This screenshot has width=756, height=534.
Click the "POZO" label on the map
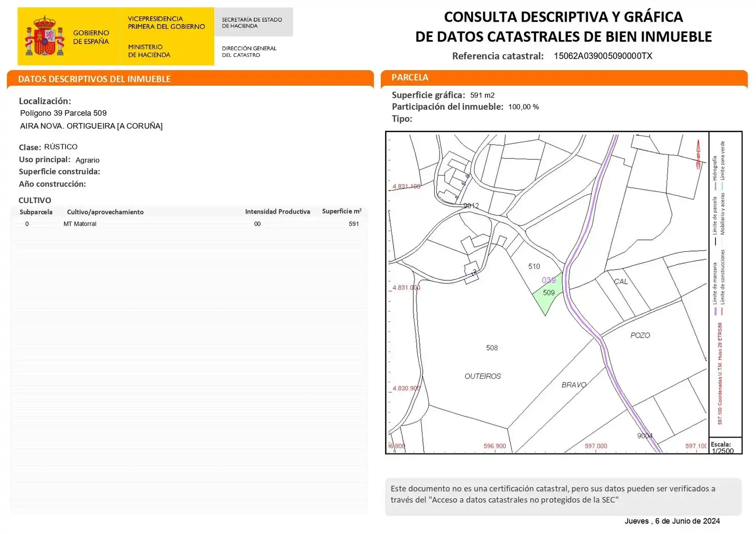pos(640,335)
